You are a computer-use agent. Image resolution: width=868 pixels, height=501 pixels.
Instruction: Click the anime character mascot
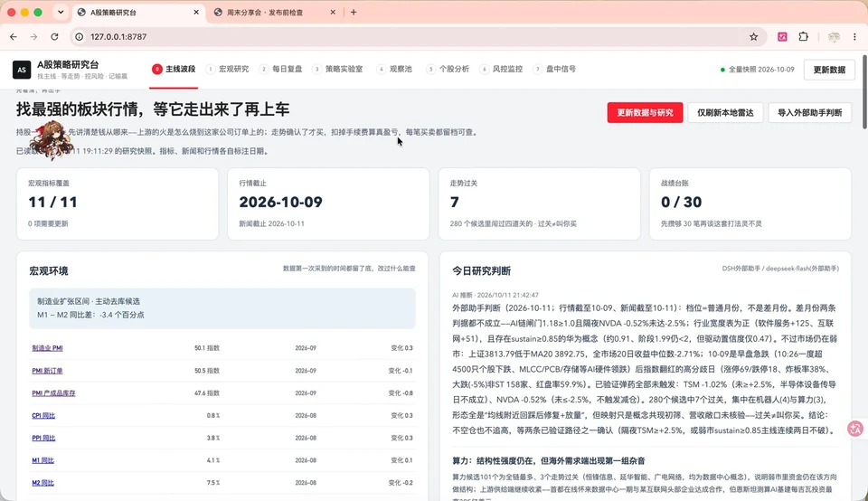(52, 140)
